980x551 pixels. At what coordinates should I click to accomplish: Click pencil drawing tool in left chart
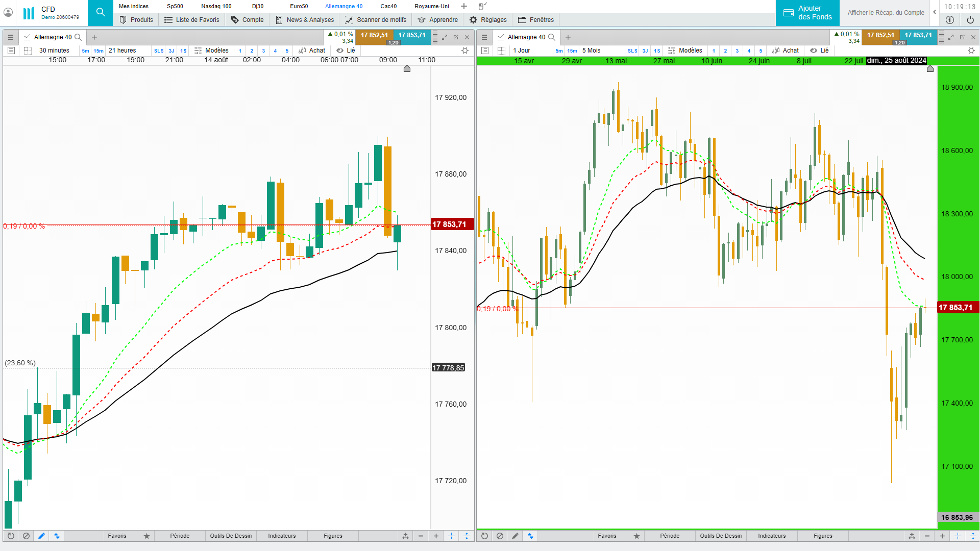(41, 536)
